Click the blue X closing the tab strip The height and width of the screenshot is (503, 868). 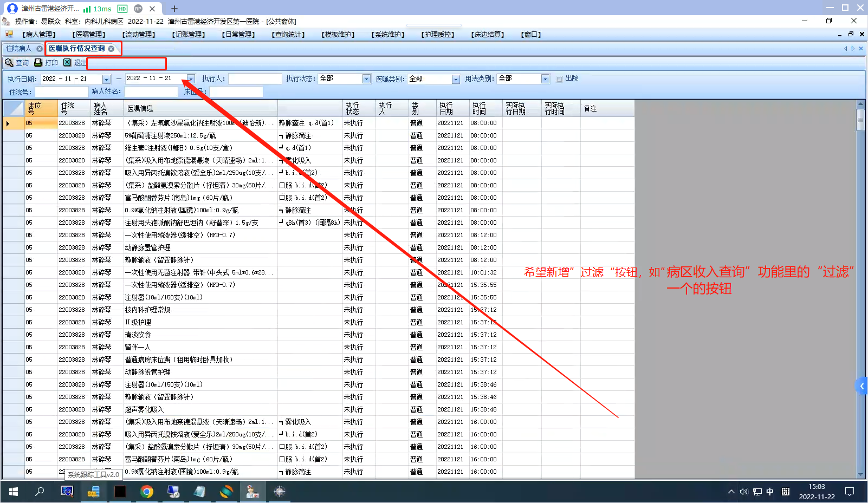pos(861,49)
